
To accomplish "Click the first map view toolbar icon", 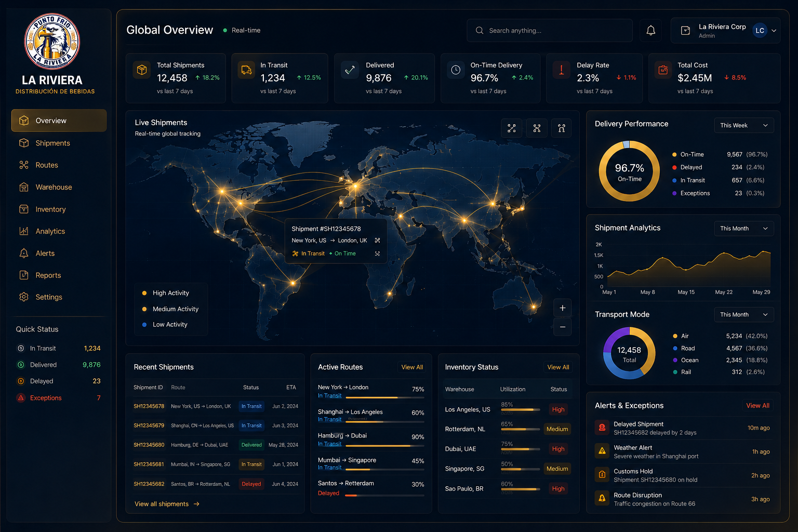I will pyautogui.click(x=512, y=128).
